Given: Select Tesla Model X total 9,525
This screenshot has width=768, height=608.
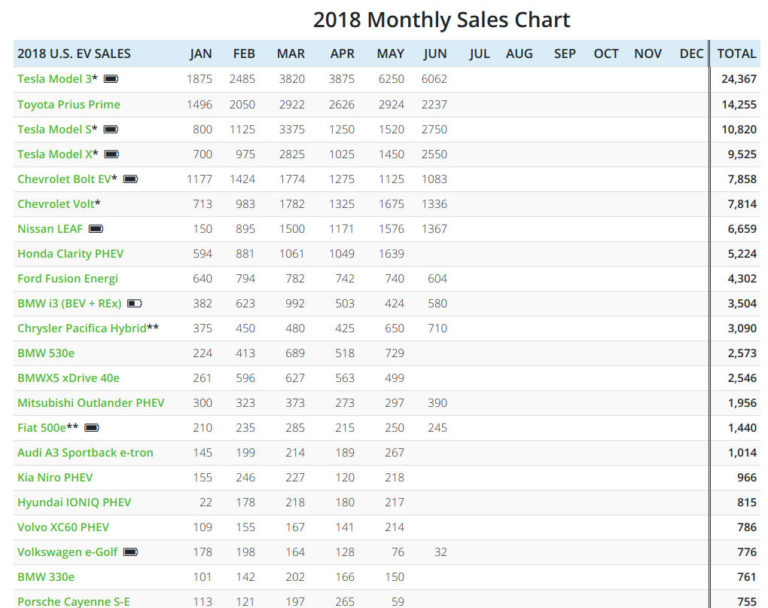Looking at the screenshot, I should coord(742,154).
